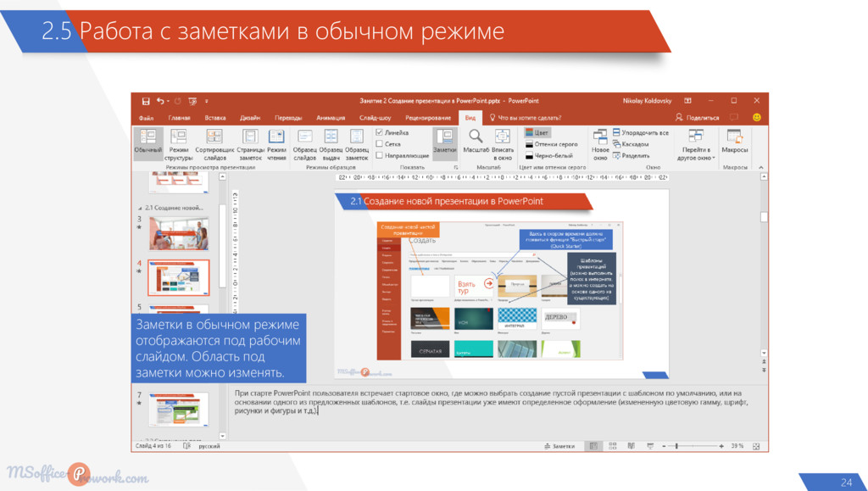Collapse section 2.1 Создание новой
This screenshot has width=868, height=491.
coord(140,208)
